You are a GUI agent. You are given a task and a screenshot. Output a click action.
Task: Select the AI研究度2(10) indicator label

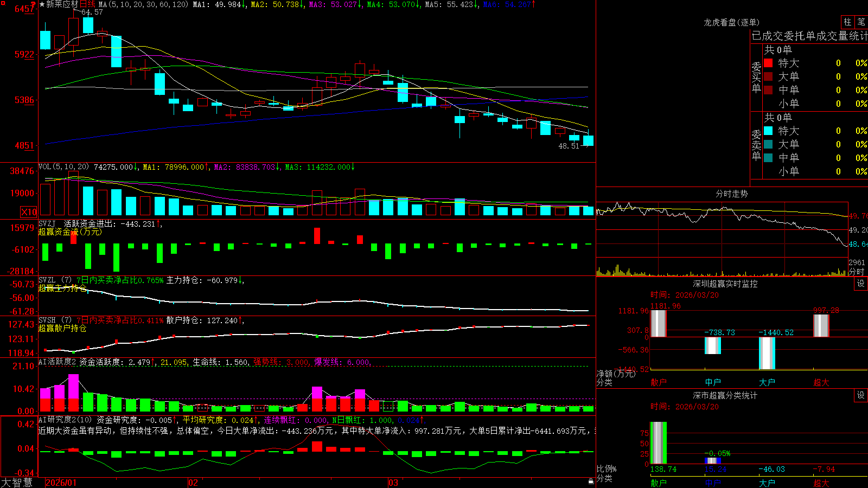[65, 420]
